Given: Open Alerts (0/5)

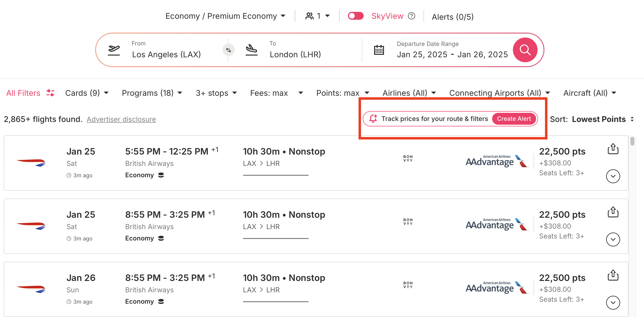Looking at the screenshot, I should (452, 17).
